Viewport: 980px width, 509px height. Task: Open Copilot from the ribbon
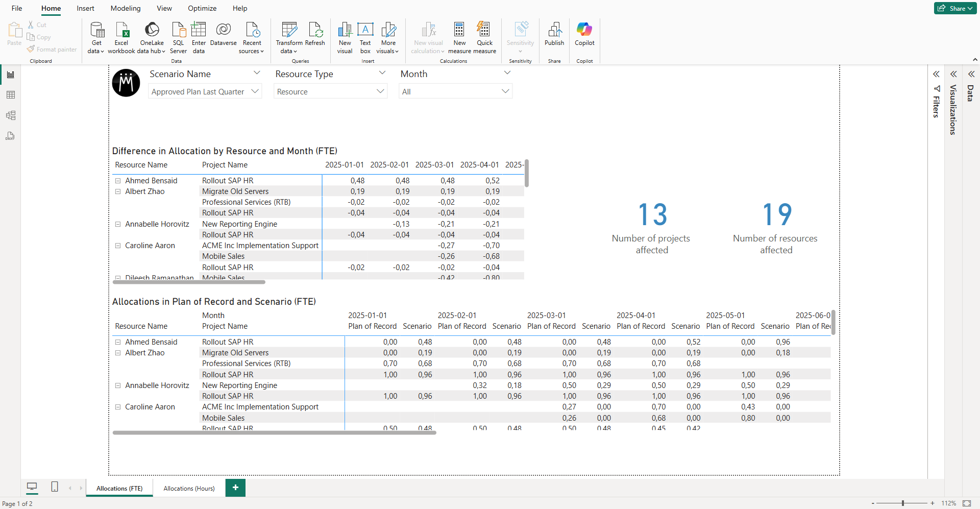584,34
